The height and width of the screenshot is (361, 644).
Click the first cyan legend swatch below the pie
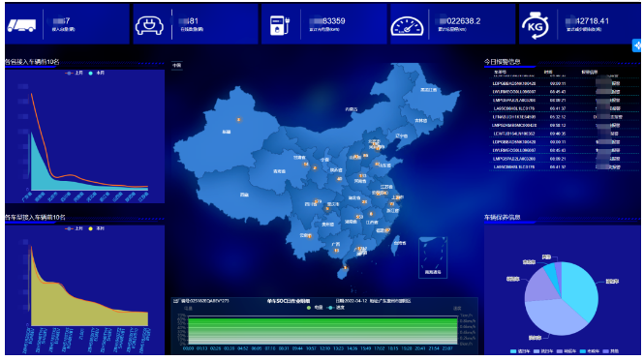point(513,351)
